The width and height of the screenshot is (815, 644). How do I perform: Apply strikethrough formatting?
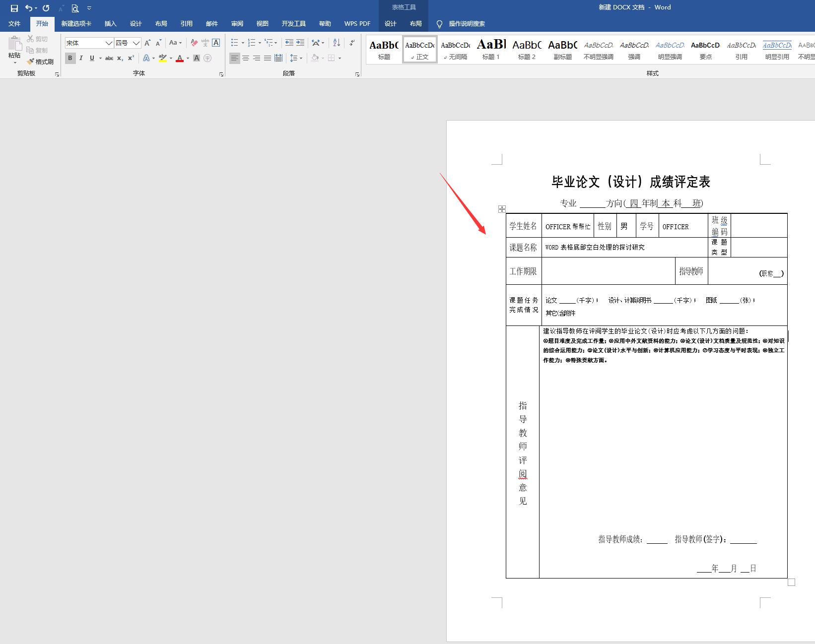pyautogui.click(x=109, y=58)
